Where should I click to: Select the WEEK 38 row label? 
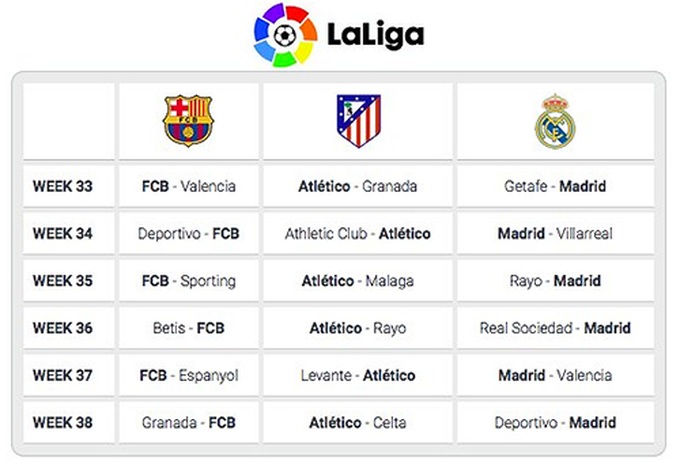(62, 423)
